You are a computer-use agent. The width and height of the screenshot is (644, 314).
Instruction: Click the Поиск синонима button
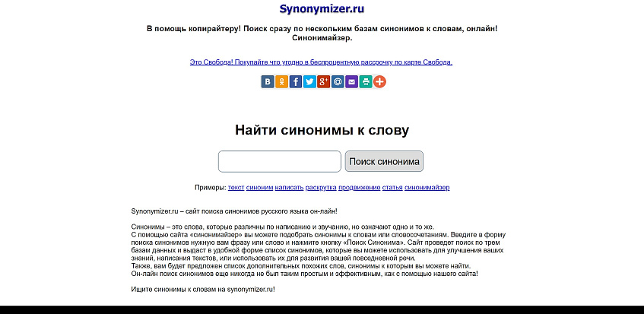[384, 161]
